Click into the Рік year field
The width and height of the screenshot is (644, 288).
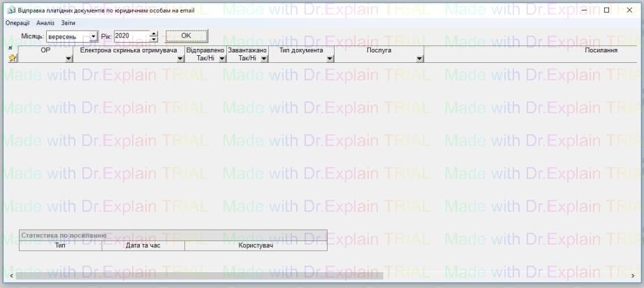tap(131, 36)
